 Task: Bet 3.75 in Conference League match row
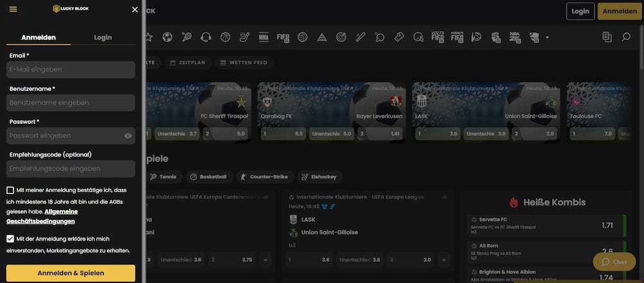pyautogui.click(x=231, y=260)
